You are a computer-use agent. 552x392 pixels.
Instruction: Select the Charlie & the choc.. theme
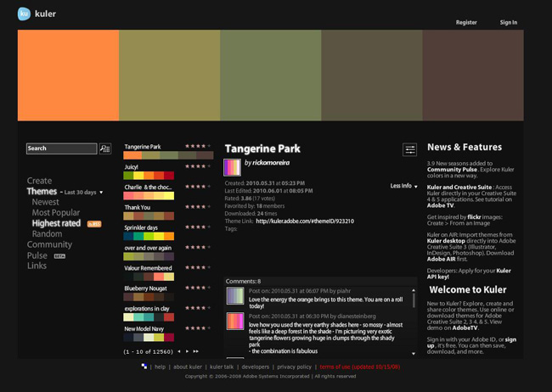(x=149, y=192)
